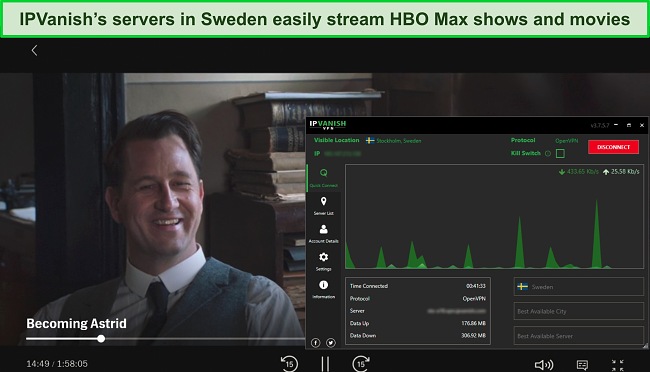The image size is (650, 372).
Task: Minimize the IPVanish window
Action: pyautogui.click(x=616, y=125)
